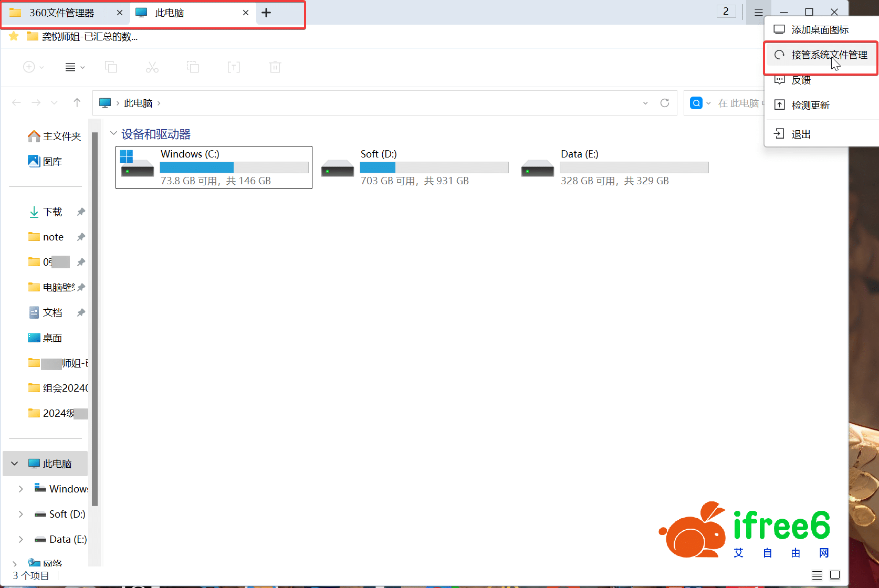Switch to the 360文件管理器 tab
Image resolution: width=879 pixels, height=588 pixels.
61,13
